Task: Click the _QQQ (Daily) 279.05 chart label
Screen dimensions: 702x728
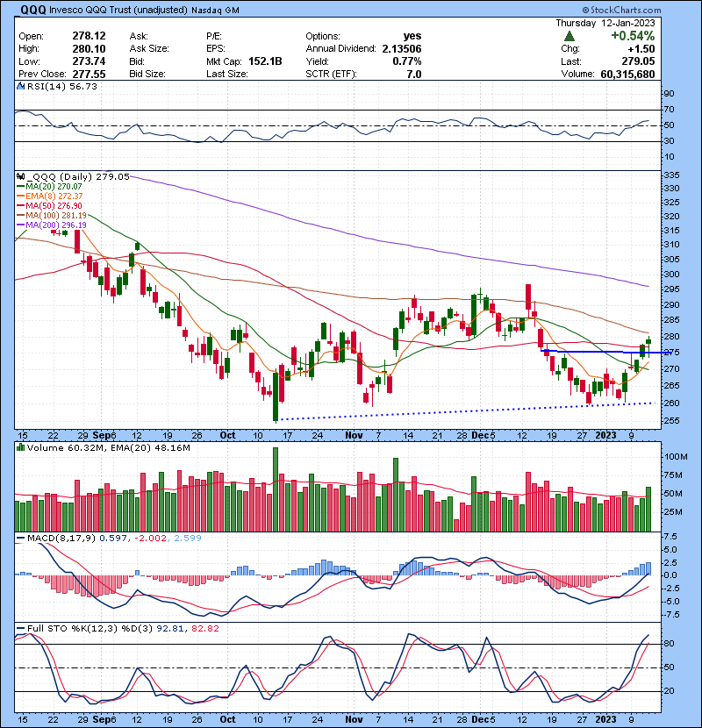Action: pyautogui.click(x=77, y=177)
